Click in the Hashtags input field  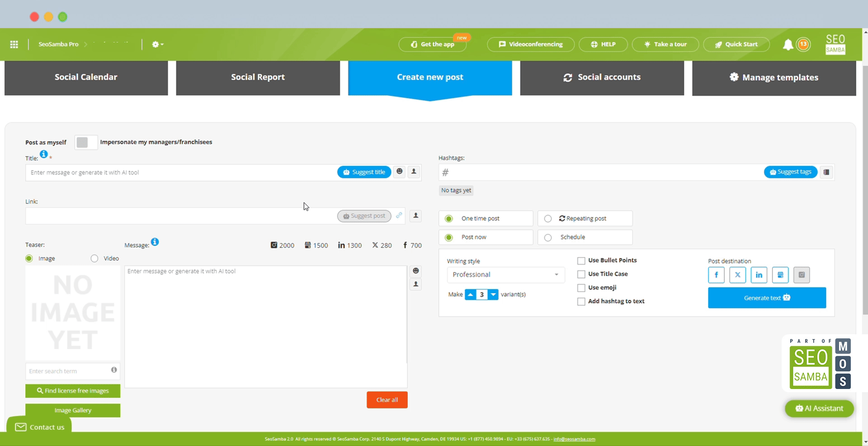point(601,172)
